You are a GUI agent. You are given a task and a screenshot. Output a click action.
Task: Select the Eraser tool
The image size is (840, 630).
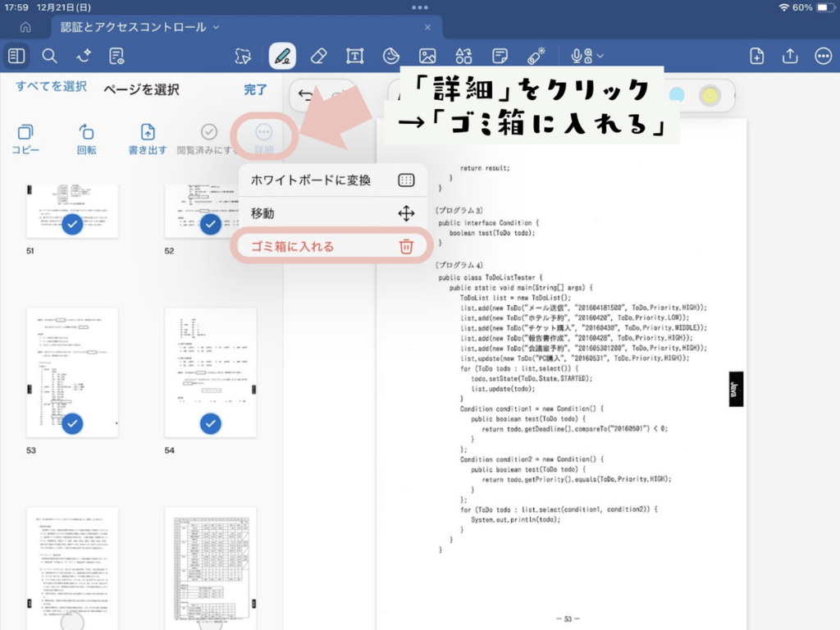(x=319, y=56)
